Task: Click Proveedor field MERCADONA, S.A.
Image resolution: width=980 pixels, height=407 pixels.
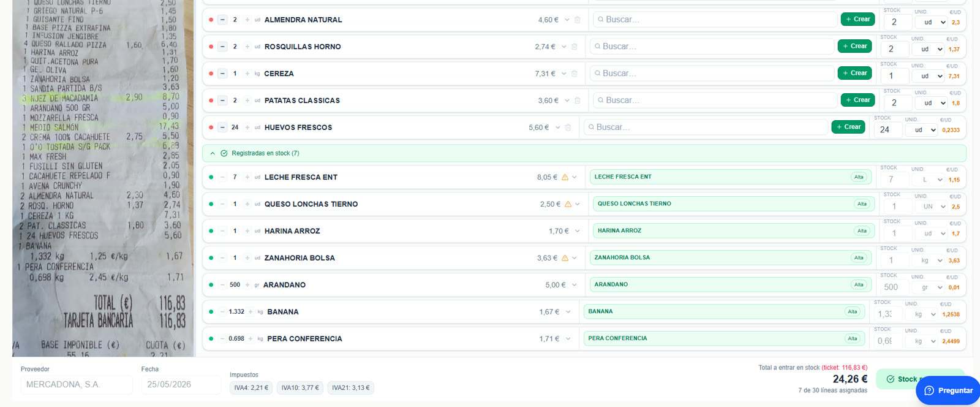Action: pyautogui.click(x=77, y=384)
